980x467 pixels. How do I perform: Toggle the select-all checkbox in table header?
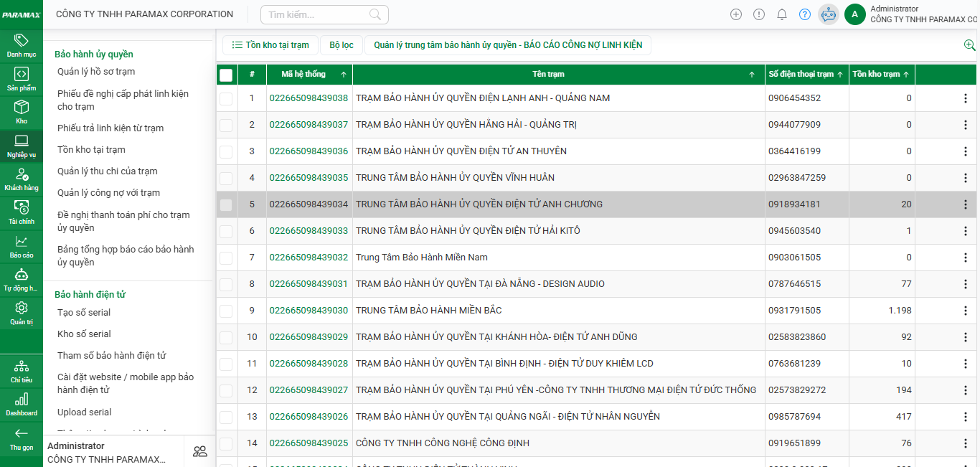point(226,75)
